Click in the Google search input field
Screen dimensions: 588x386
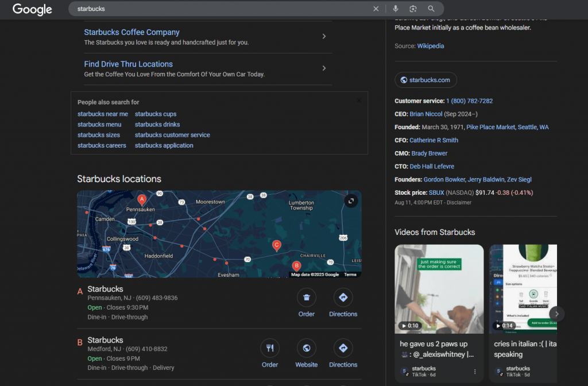[x=218, y=9]
